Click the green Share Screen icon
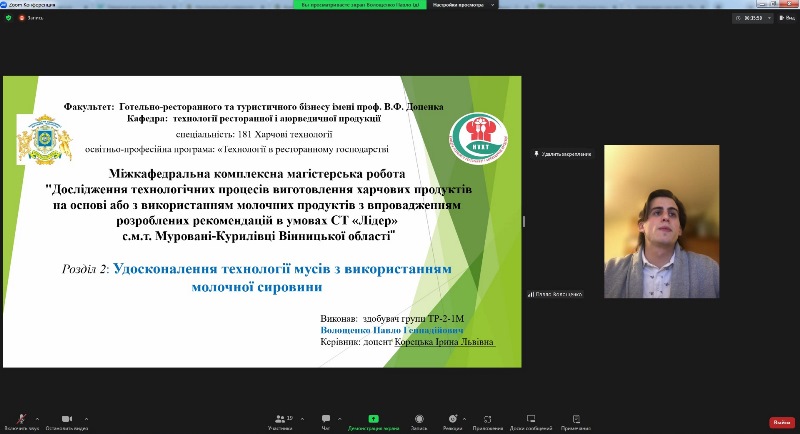 373,419
